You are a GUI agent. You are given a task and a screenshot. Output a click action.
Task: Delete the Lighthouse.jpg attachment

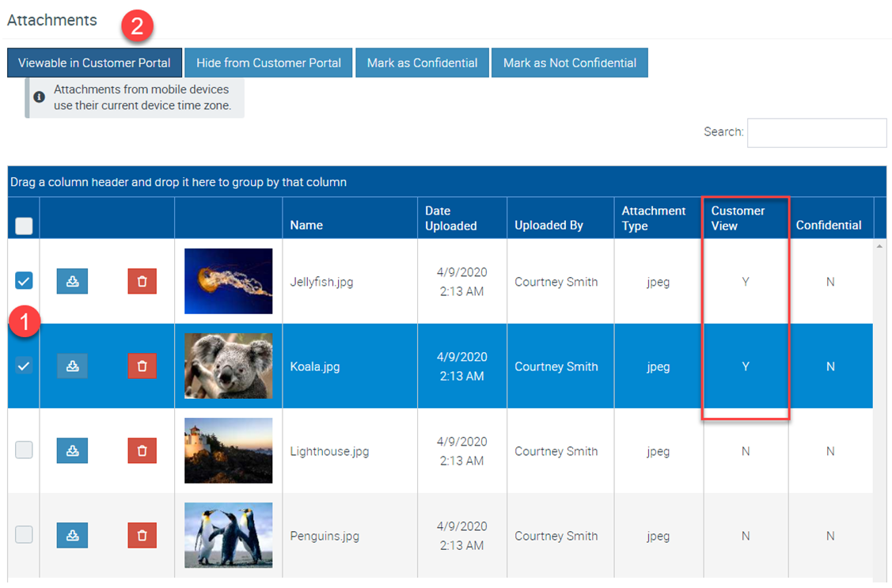[142, 450]
